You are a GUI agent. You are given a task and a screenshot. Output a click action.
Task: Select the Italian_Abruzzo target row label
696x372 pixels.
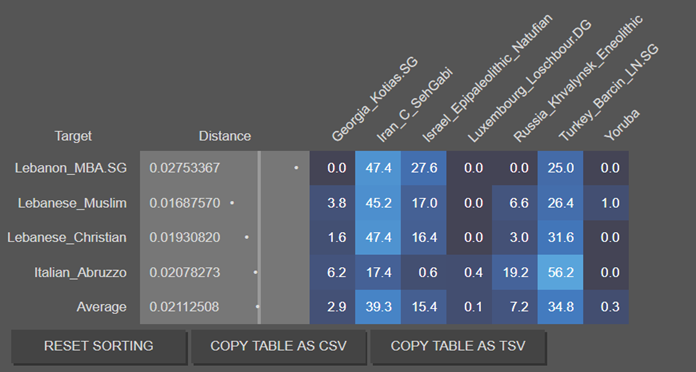80,272
